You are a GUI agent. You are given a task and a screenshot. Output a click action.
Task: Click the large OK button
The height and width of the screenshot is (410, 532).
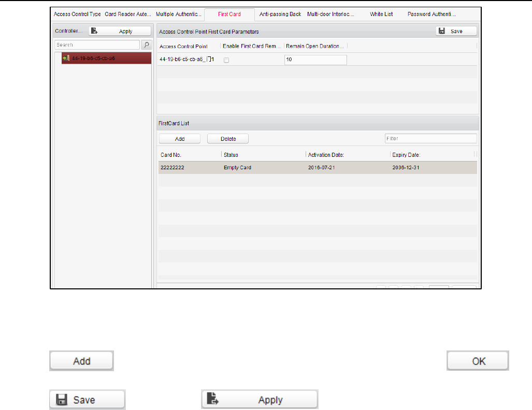478,361
